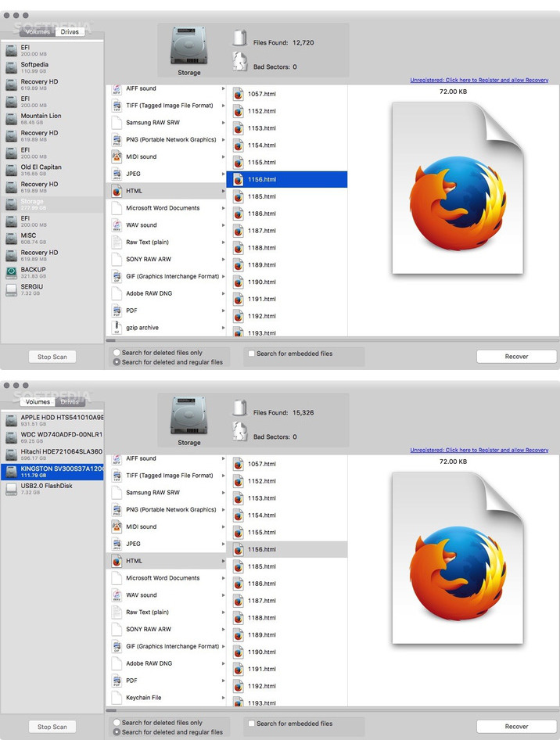Select 1192.html in bottom window list
The image size is (560, 740).
pos(287,686)
